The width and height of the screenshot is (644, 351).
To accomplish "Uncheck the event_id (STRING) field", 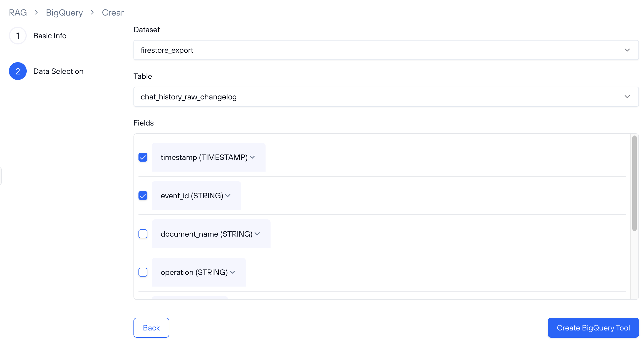I will click(143, 195).
